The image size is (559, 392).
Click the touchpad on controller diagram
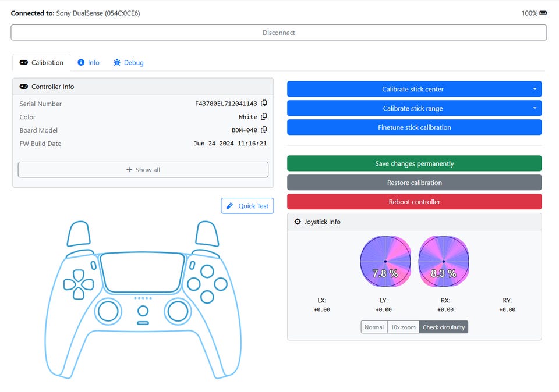pos(143,272)
